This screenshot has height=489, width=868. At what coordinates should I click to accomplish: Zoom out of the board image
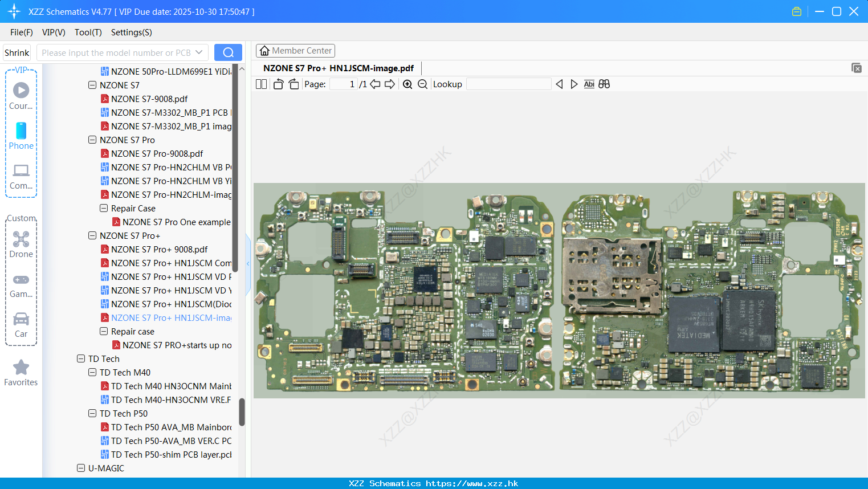point(422,84)
